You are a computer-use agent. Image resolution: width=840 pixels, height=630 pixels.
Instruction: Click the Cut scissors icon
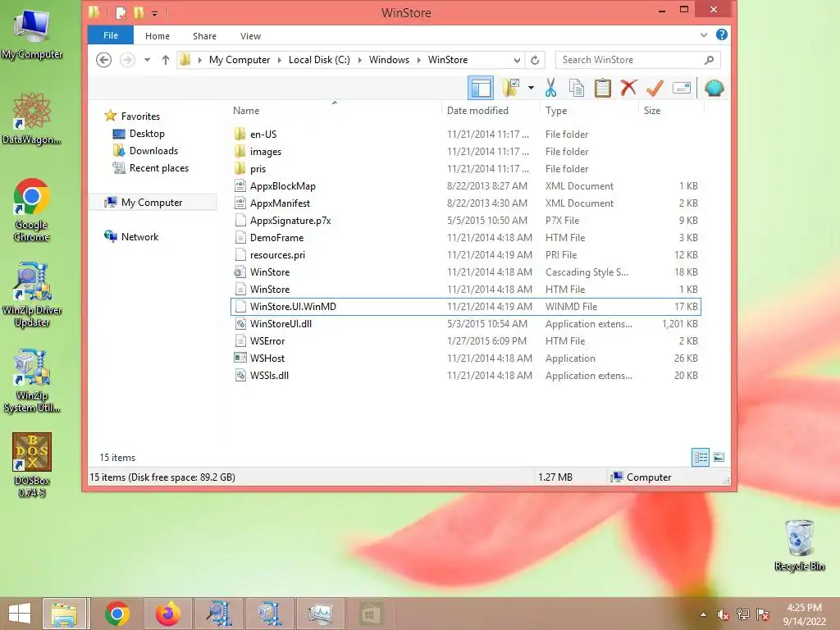click(x=550, y=88)
